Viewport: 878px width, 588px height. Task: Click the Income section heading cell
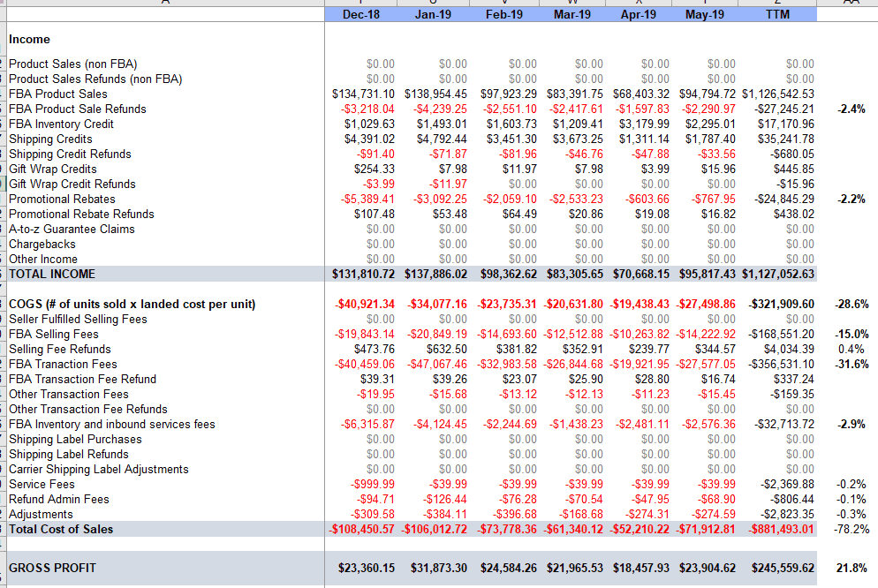[x=30, y=40]
